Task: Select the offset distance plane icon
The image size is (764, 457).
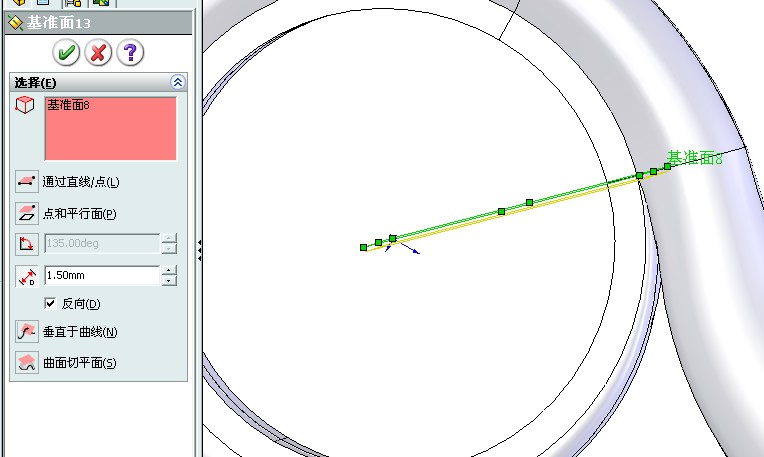Action: pyautogui.click(x=26, y=276)
